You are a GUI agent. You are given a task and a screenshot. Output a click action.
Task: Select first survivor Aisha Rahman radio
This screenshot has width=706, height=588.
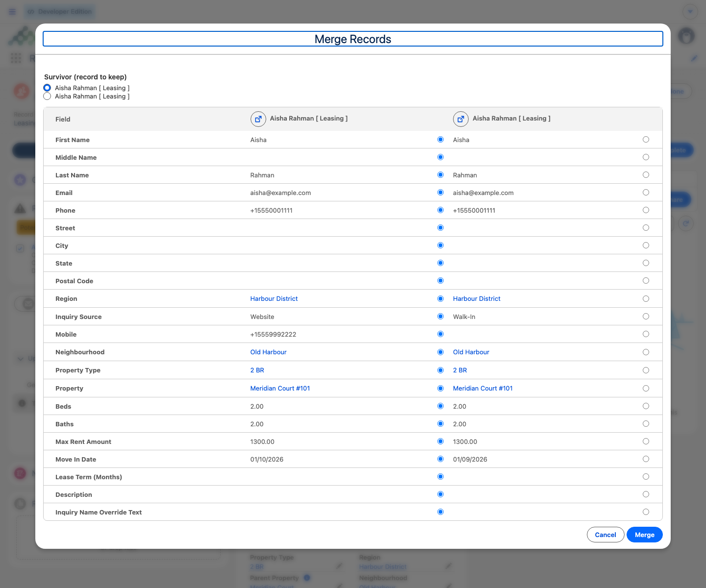pyautogui.click(x=47, y=88)
